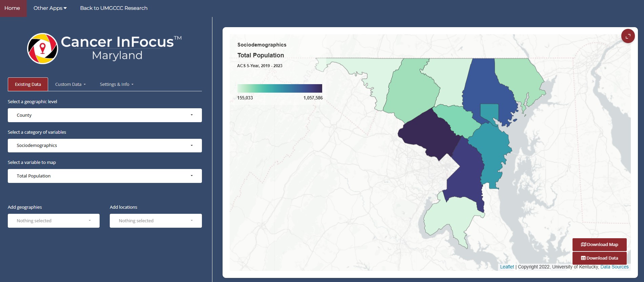This screenshot has width=644, height=282.
Task: Open the Settings & Info dropdown
Action: tap(116, 84)
